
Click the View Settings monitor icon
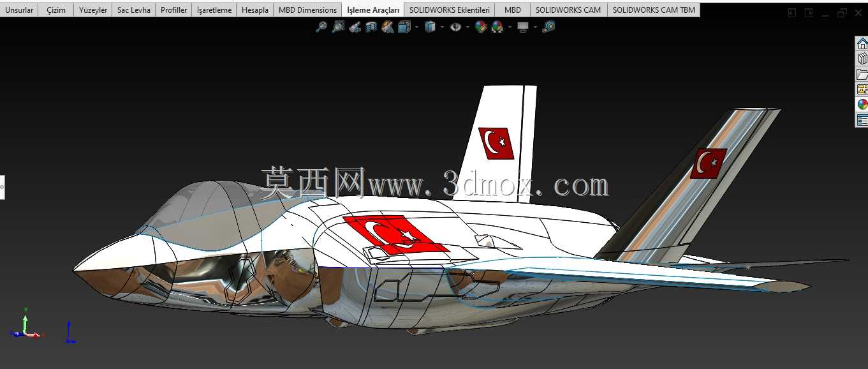[x=523, y=27]
